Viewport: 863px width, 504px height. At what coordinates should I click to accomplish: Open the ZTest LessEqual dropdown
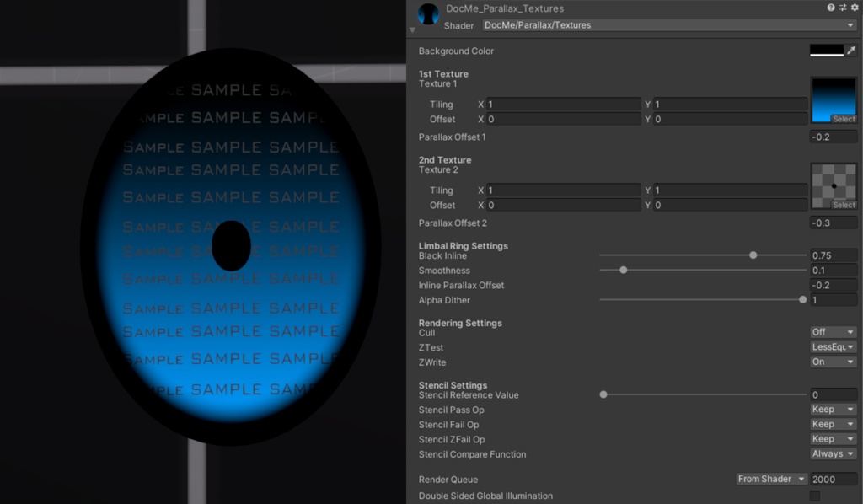pyautogui.click(x=832, y=346)
